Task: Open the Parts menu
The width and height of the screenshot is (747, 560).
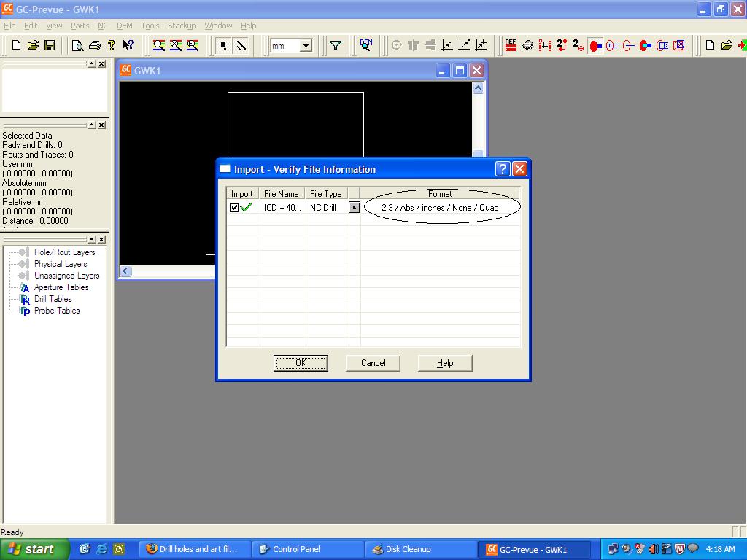Action: (x=80, y=26)
